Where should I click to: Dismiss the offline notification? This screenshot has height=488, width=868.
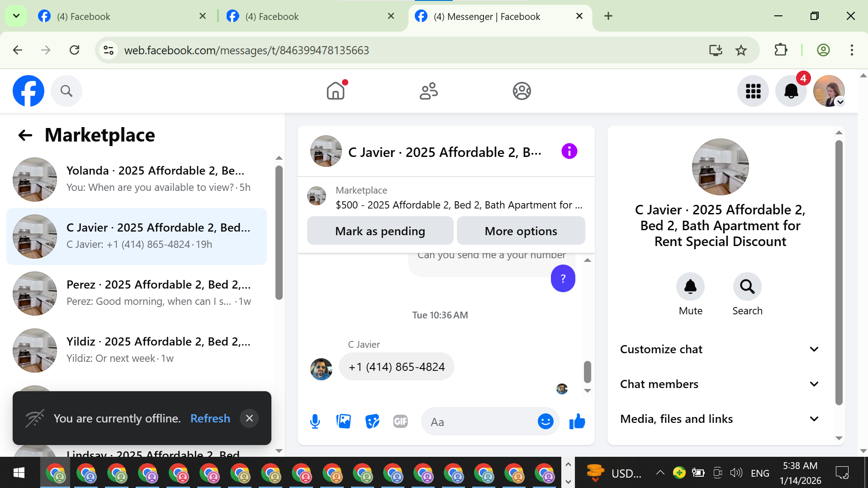click(249, 418)
